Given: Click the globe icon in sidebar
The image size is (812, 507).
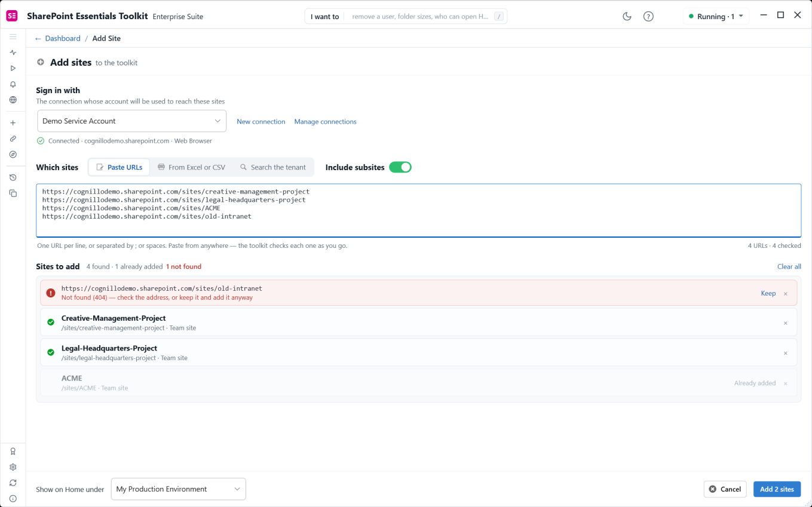Looking at the screenshot, I should pyautogui.click(x=13, y=100).
